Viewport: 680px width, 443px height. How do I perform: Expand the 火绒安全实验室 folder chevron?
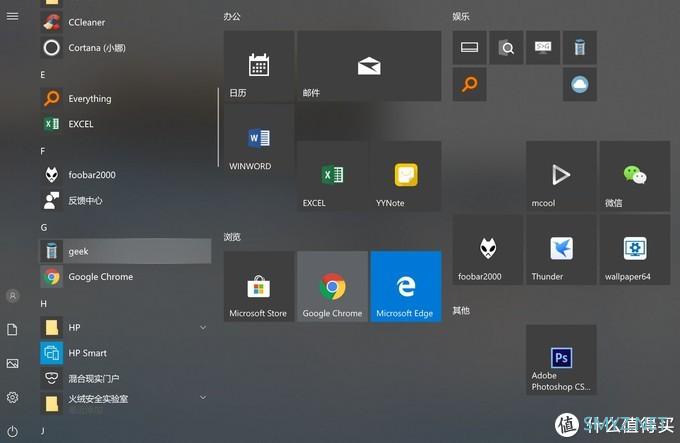(203, 397)
